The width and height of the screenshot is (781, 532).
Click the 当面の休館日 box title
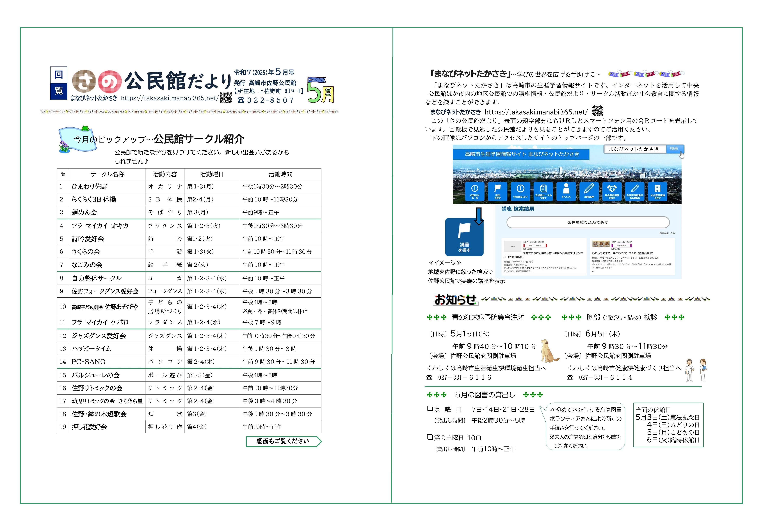coord(653,410)
